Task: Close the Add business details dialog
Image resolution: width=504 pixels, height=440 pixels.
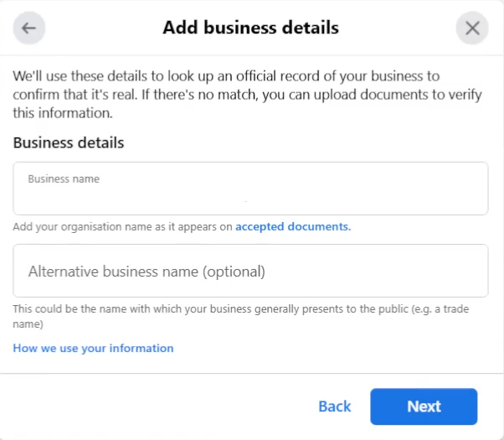Action: pos(472,28)
